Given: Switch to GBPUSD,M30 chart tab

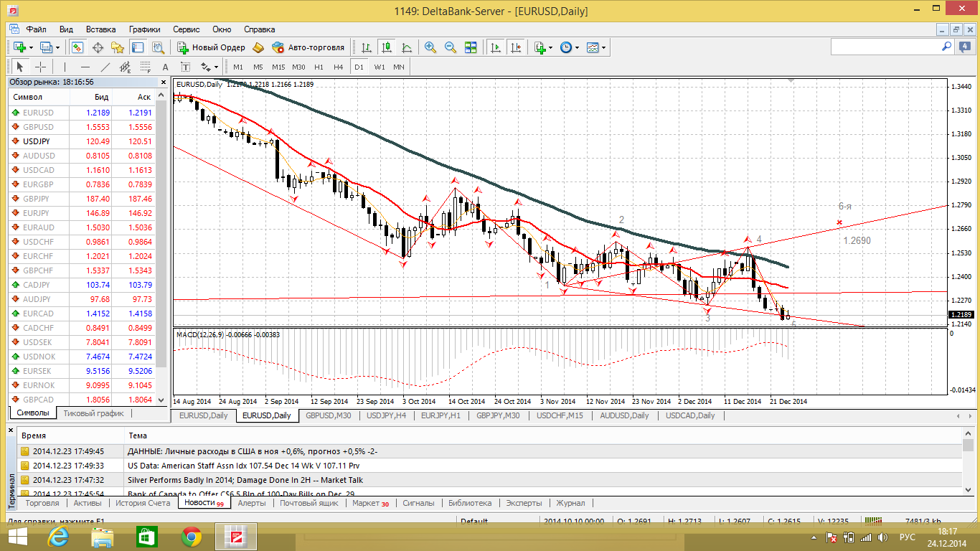Looking at the screenshot, I should click(x=328, y=415).
